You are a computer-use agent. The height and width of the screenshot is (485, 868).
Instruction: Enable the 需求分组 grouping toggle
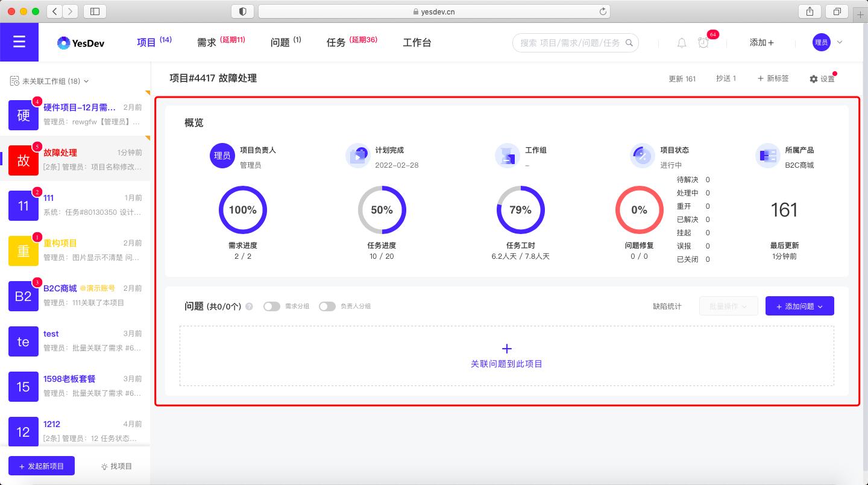point(271,306)
